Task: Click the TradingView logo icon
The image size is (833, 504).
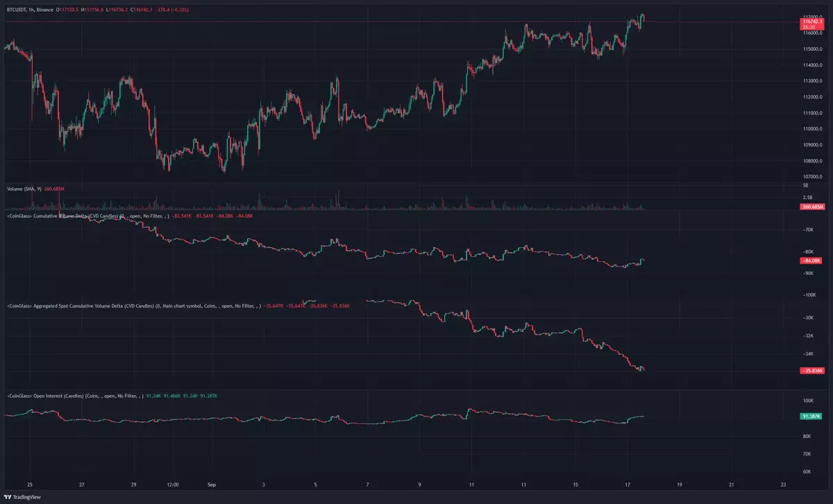Action: click(x=8, y=497)
